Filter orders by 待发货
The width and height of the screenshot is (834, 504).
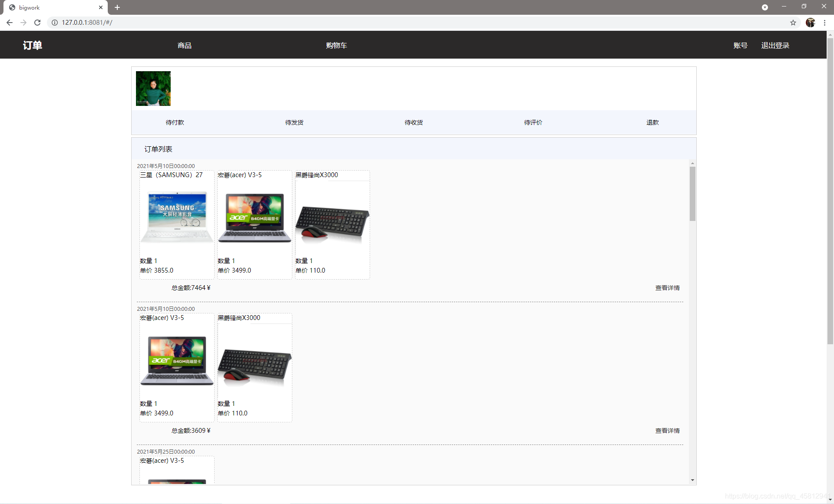[294, 122]
